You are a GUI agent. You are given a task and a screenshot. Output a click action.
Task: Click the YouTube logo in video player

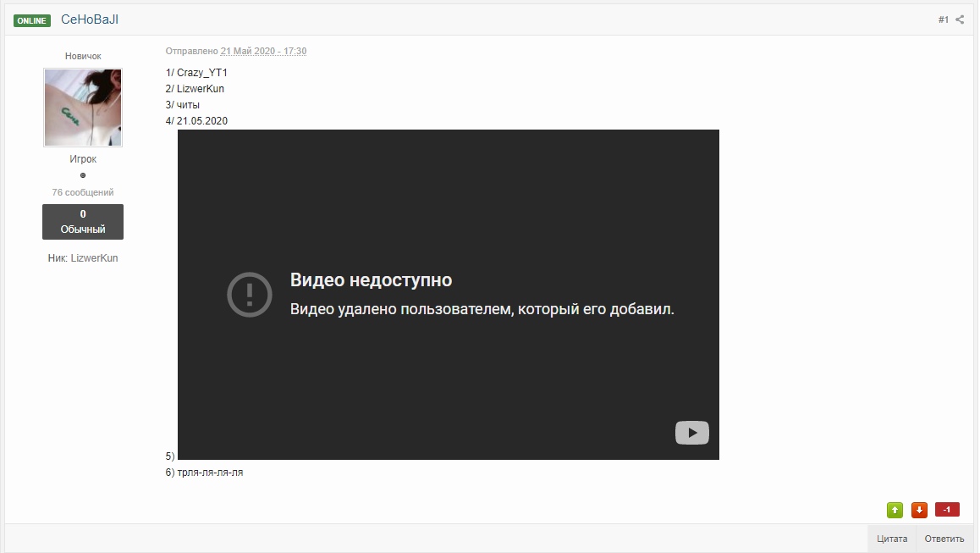[x=692, y=433]
